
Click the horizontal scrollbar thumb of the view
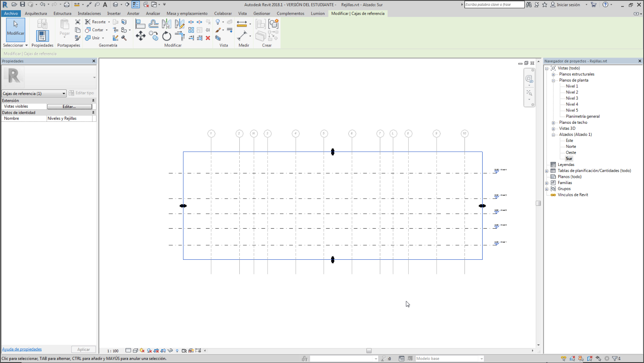tap(369, 350)
